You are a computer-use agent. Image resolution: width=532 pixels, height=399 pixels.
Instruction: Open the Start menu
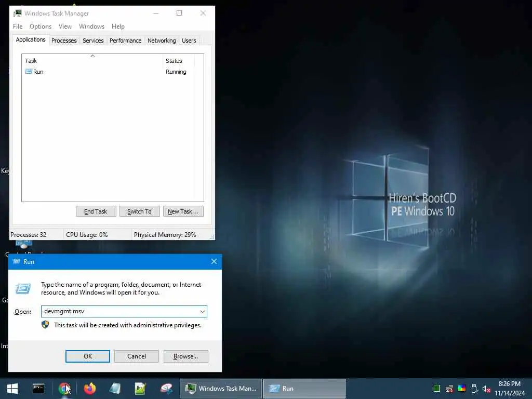coord(12,389)
